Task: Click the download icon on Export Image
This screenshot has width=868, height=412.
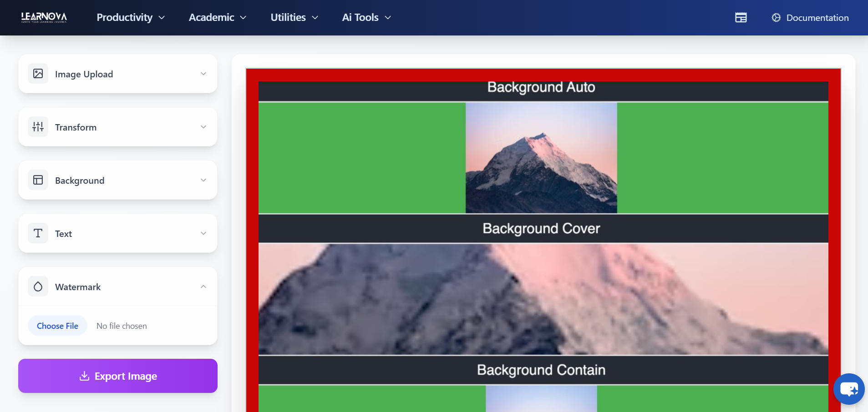Action: click(x=84, y=376)
